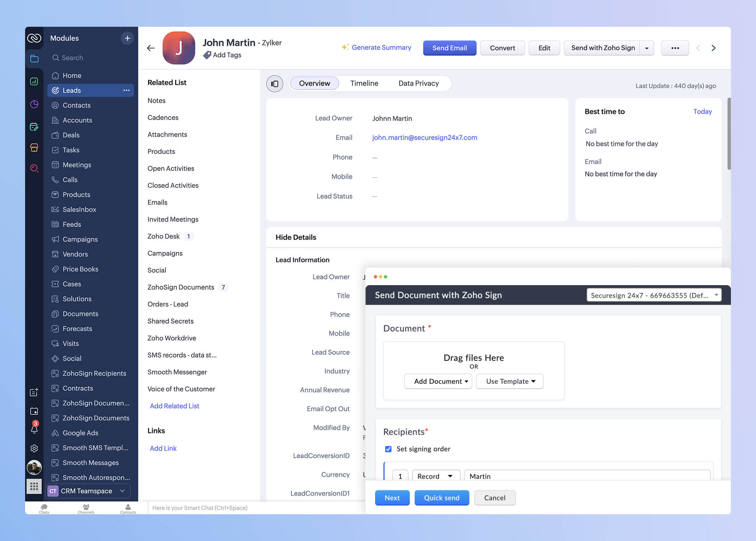Click Generate Summary

point(376,48)
